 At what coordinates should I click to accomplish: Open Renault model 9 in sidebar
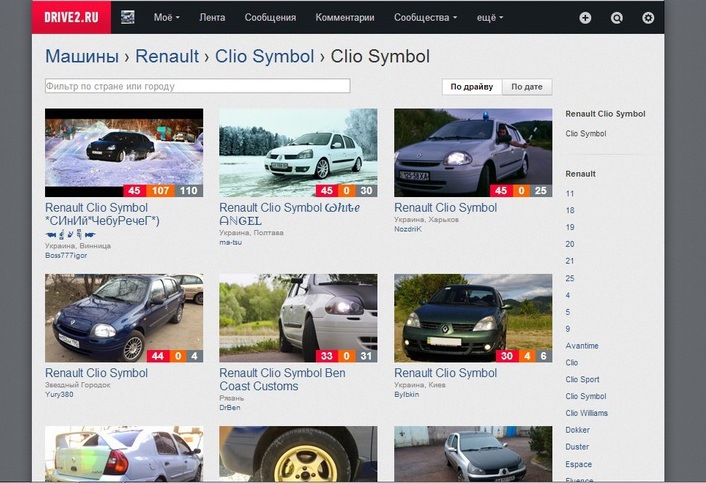point(568,329)
